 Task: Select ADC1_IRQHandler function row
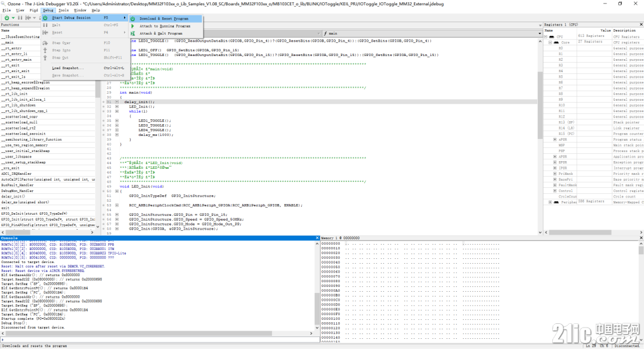(x=48, y=174)
